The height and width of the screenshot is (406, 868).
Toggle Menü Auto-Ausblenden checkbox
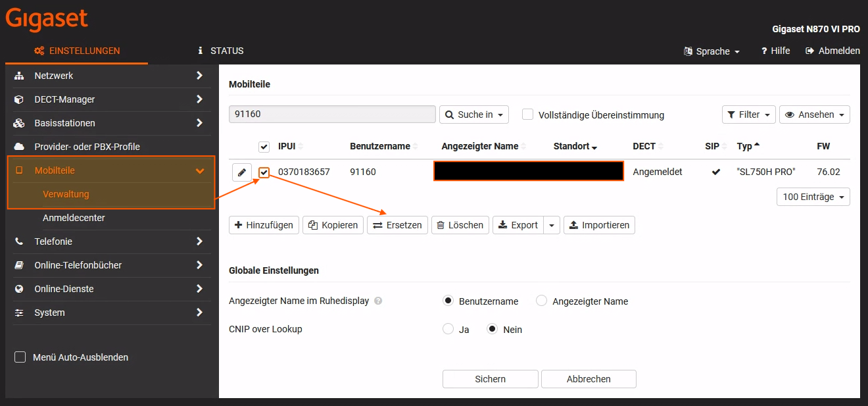click(20, 357)
